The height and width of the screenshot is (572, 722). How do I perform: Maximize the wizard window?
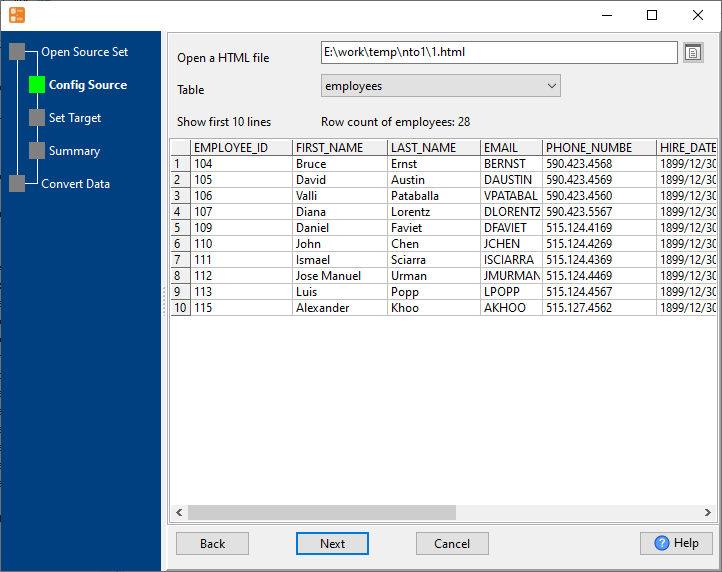pyautogui.click(x=652, y=15)
